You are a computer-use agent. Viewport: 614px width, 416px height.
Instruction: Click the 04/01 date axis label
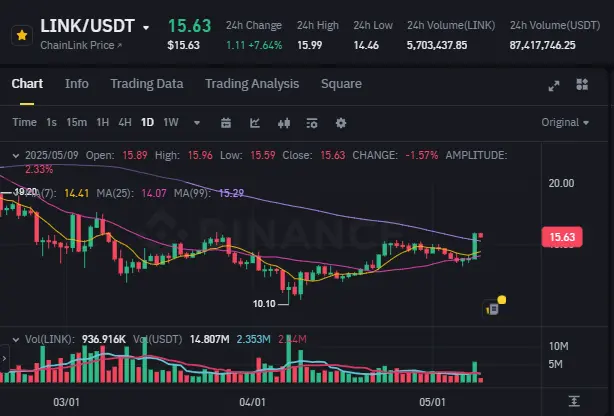click(252, 402)
